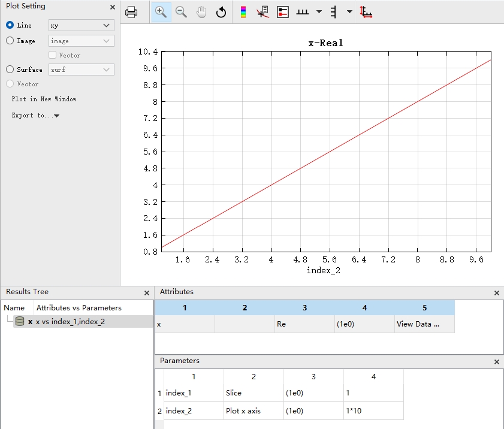The height and width of the screenshot is (429, 504).
Task: Toggle the plot legend icon
Action: click(x=283, y=12)
